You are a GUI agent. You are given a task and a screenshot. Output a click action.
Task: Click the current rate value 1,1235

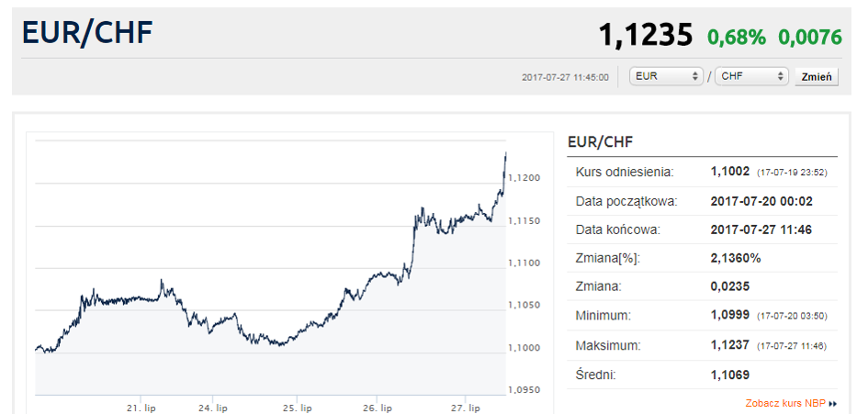coord(646,36)
